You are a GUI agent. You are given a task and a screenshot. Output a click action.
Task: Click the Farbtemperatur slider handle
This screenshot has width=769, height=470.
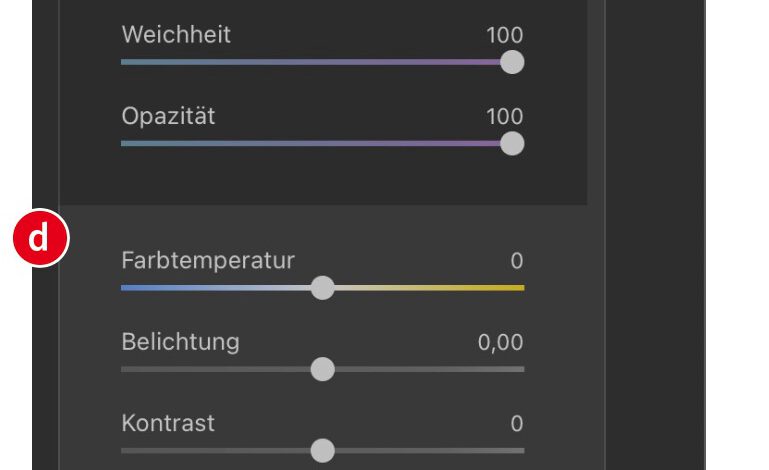(322, 288)
